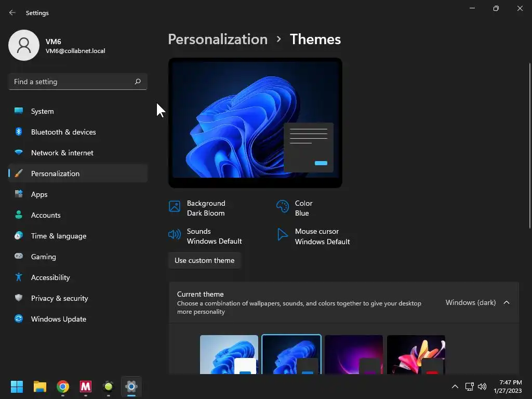Click the Mouse cursor arrow icon
The image size is (532, 399).
[x=282, y=234]
